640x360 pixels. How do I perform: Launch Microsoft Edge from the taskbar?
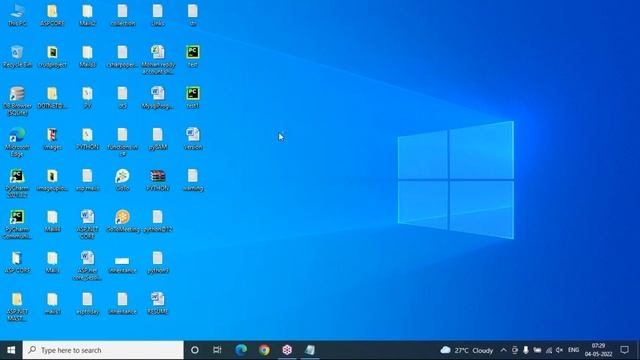[x=241, y=350]
